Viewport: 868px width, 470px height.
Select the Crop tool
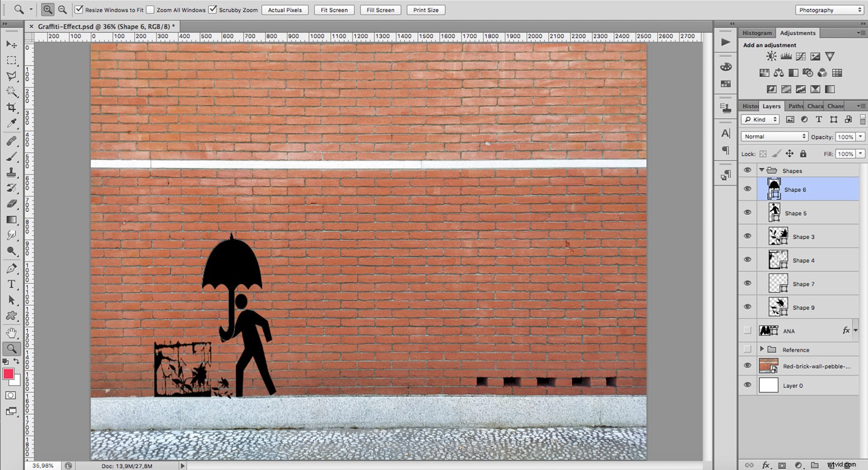(11, 107)
